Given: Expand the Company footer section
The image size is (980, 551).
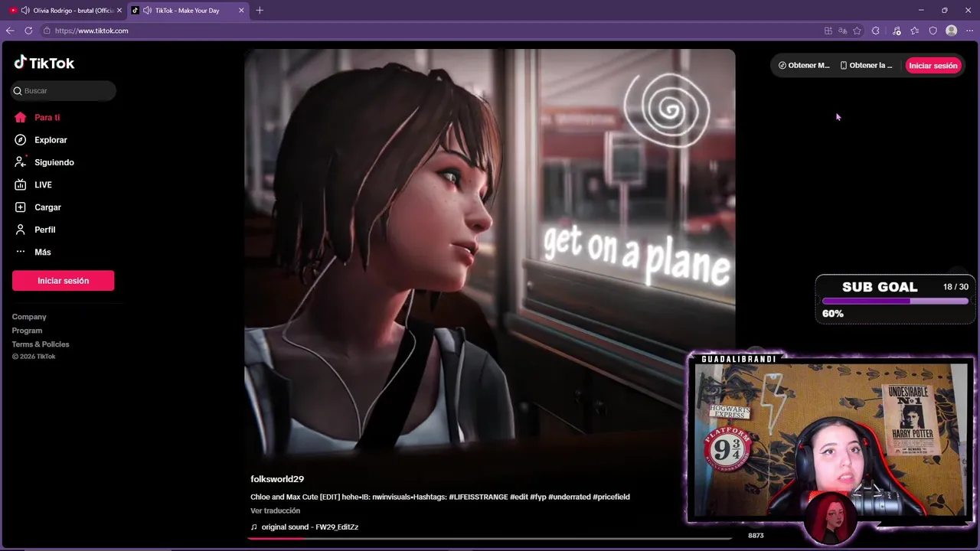Looking at the screenshot, I should [29, 317].
